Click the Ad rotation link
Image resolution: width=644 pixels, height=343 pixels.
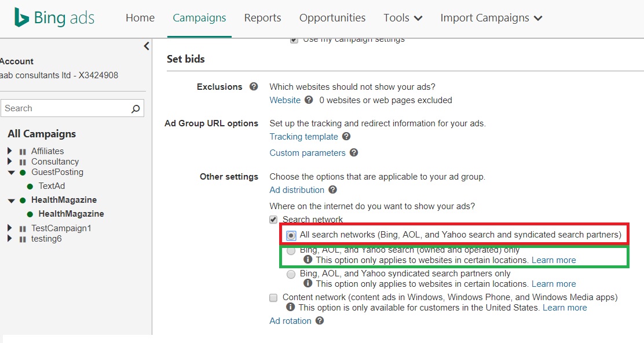290,321
